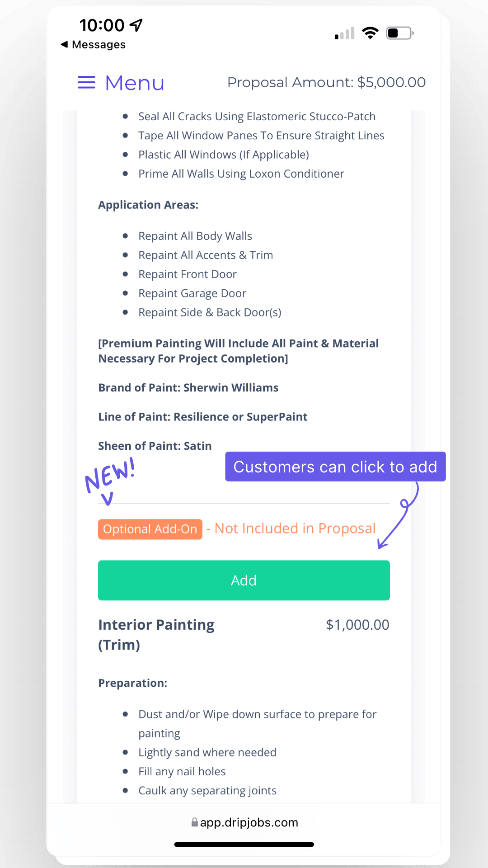Tap the $1,000.00 add-on price
Image resolution: width=488 pixels, height=868 pixels.
pos(357,625)
